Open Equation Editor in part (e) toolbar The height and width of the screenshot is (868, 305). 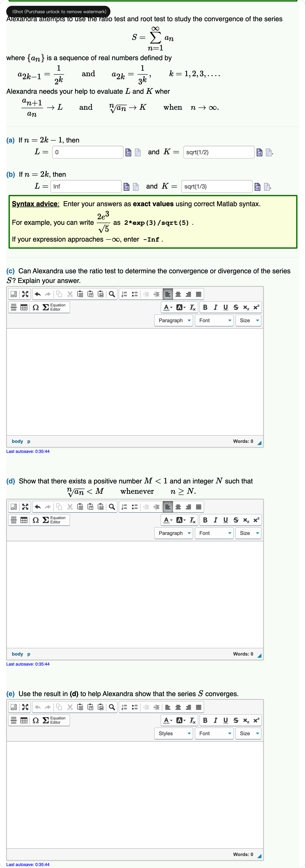(x=54, y=720)
